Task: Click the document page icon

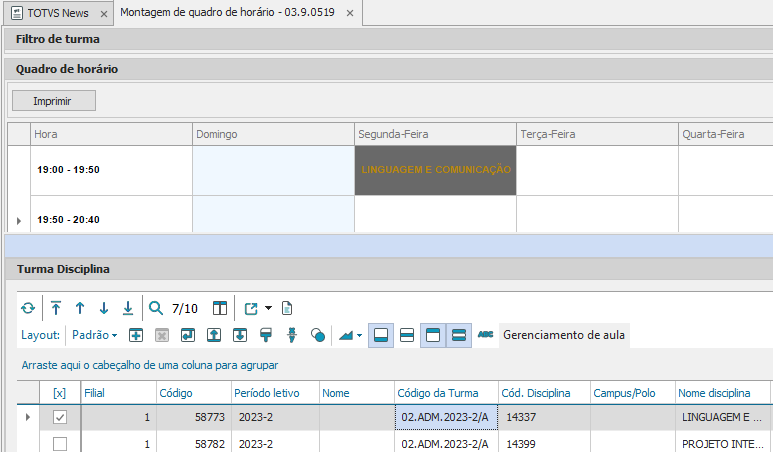Action: click(286, 308)
